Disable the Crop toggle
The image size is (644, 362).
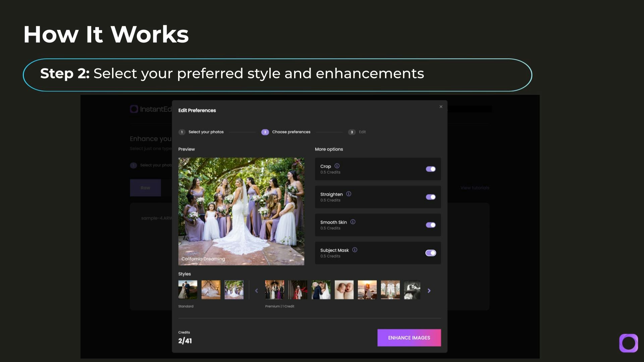pyautogui.click(x=431, y=169)
